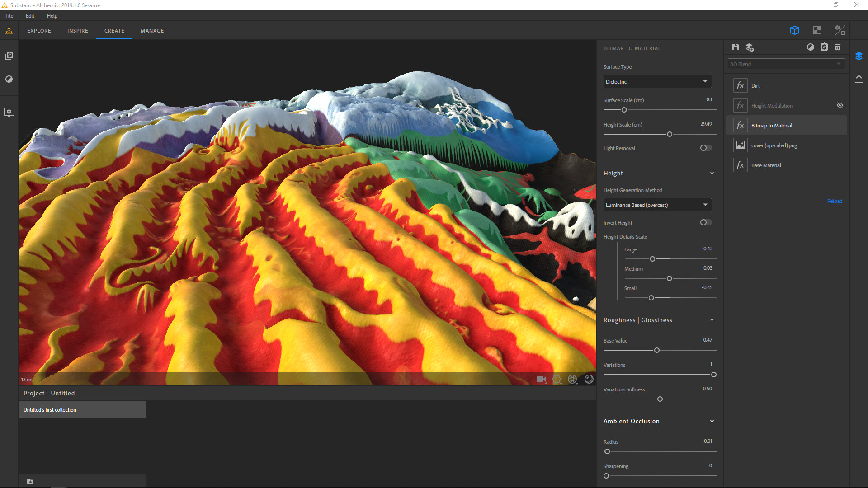Switch to the 3D cube viewport mode

point(794,30)
